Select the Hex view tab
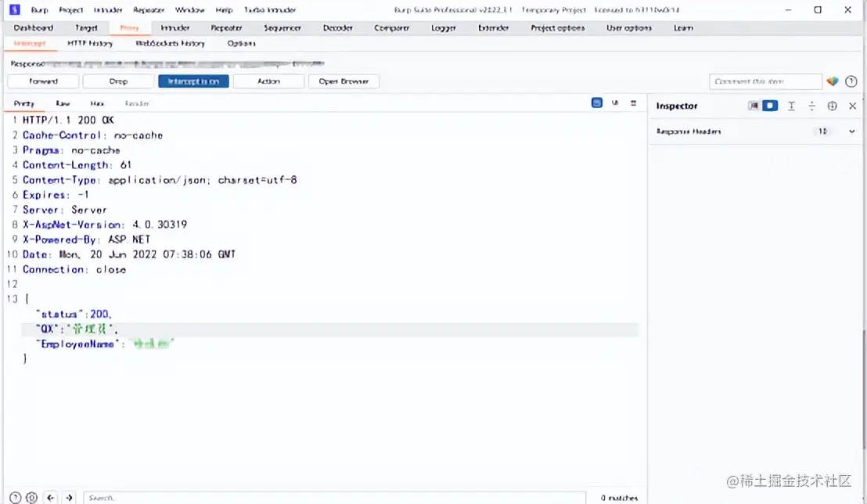The image size is (867, 504). coord(97,103)
